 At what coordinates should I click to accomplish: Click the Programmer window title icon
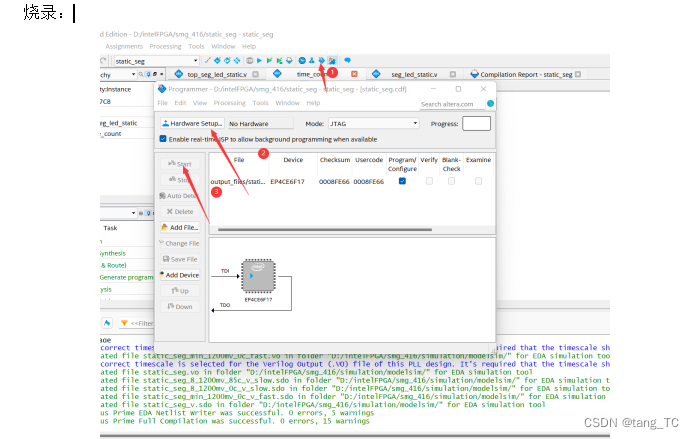(162, 89)
